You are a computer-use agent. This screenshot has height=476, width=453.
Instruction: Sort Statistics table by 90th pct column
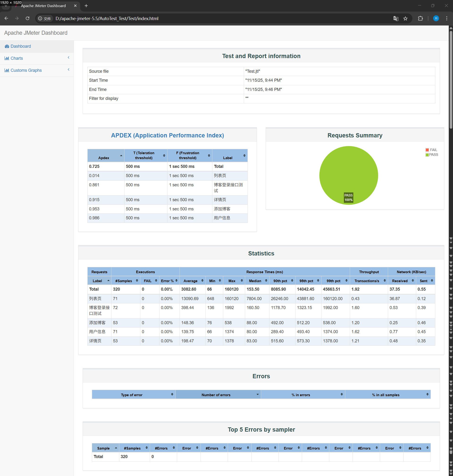(282, 281)
